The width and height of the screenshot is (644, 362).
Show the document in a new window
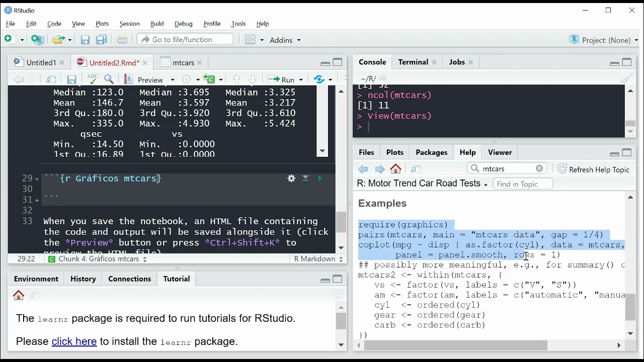point(51,79)
